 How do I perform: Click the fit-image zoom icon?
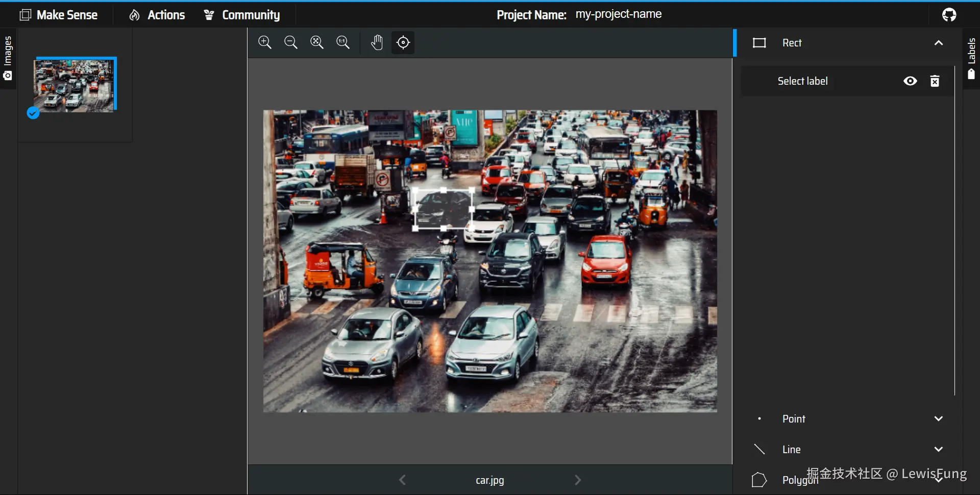coord(317,42)
